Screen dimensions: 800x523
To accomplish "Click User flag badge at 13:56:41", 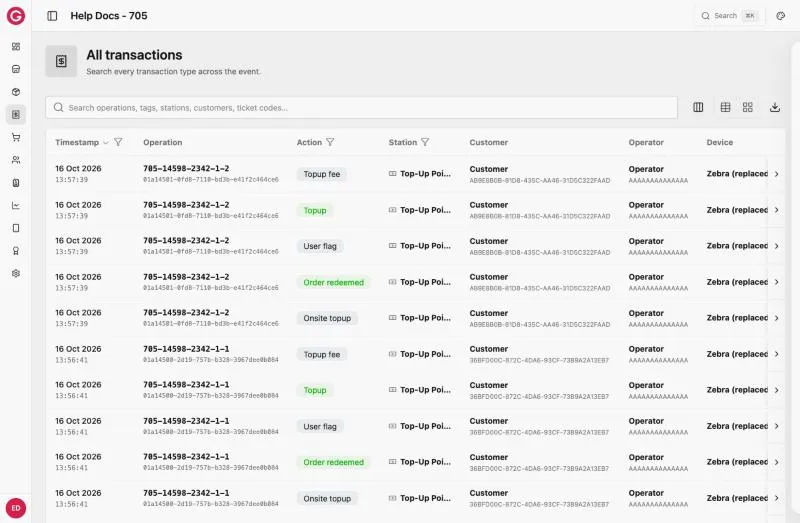I will click(x=320, y=426).
